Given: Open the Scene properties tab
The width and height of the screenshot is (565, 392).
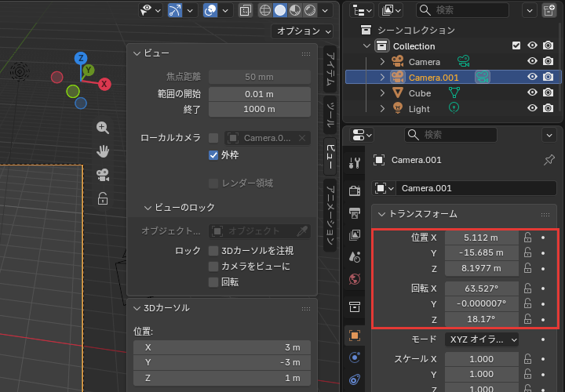Looking at the screenshot, I should (x=355, y=256).
